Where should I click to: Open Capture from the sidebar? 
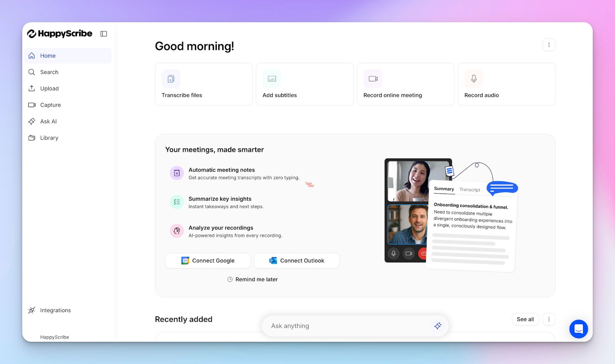click(50, 105)
